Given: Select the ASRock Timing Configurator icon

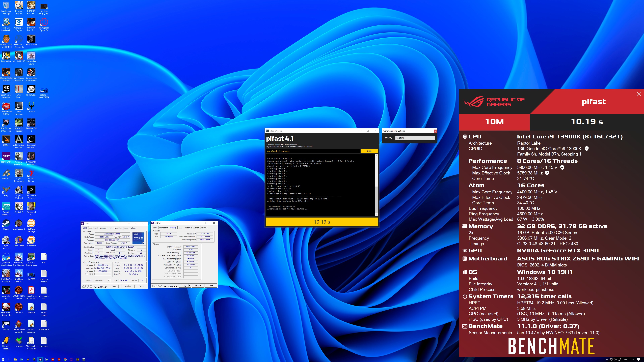Looking at the screenshot, I should tap(31, 260).
